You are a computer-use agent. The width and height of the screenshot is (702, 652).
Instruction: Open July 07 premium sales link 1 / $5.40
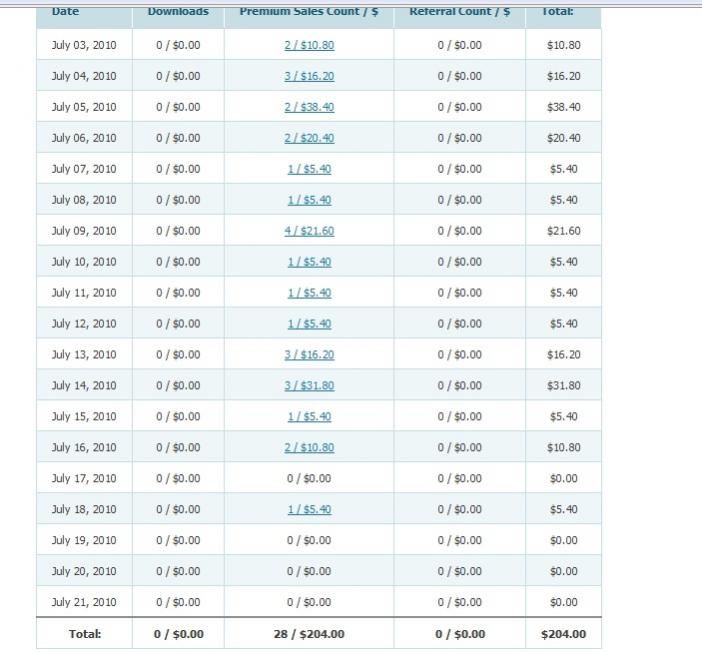pos(309,169)
